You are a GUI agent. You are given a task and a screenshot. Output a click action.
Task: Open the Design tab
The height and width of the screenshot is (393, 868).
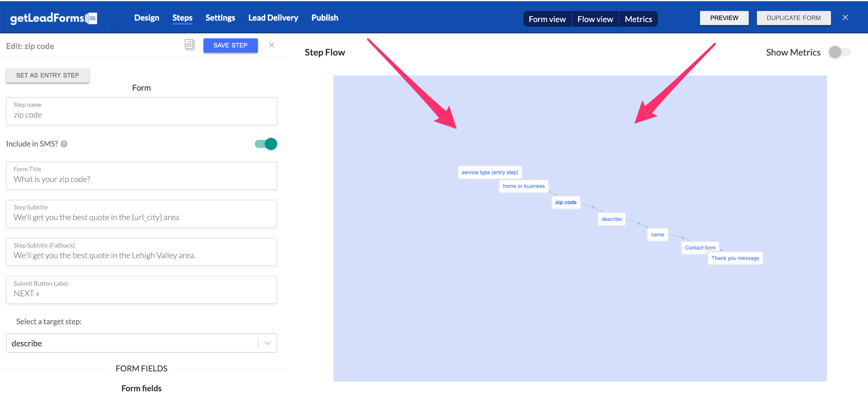coord(147,18)
